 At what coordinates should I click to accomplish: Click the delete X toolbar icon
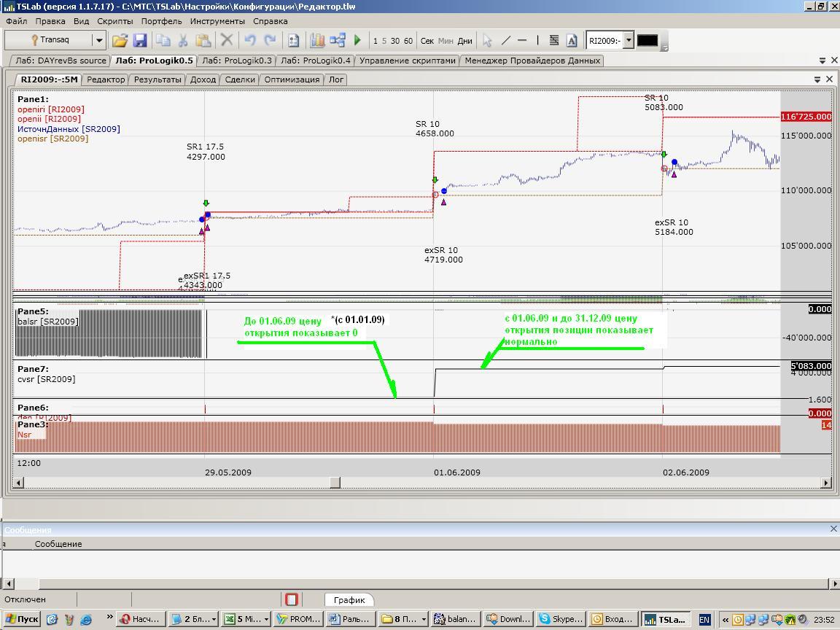(x=227, y=41)
